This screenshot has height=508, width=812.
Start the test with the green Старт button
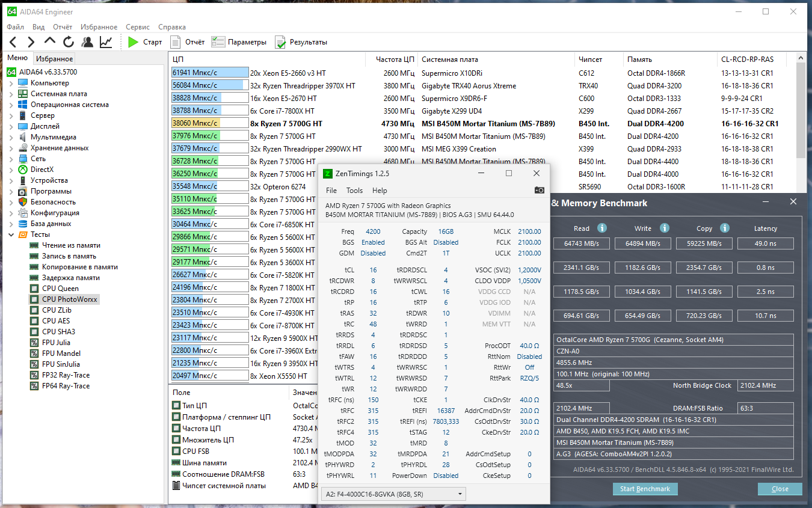(x=145, y=42)
